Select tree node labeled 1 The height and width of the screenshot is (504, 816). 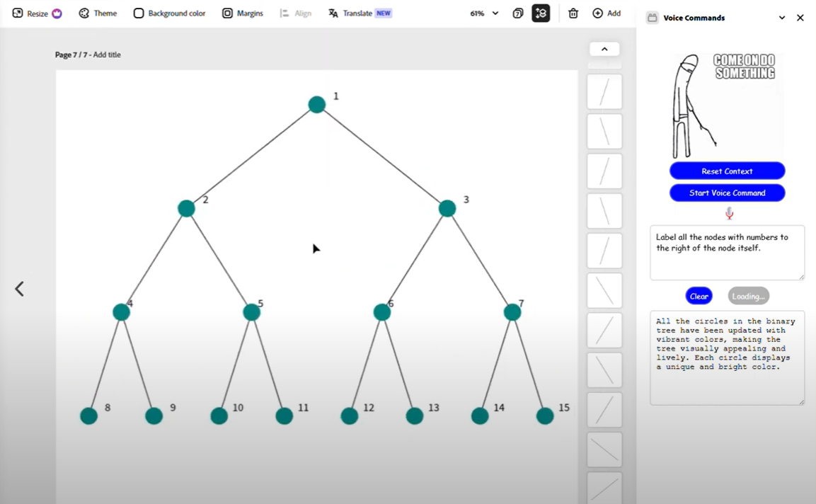pyautogui.click(x=317, y=105)
